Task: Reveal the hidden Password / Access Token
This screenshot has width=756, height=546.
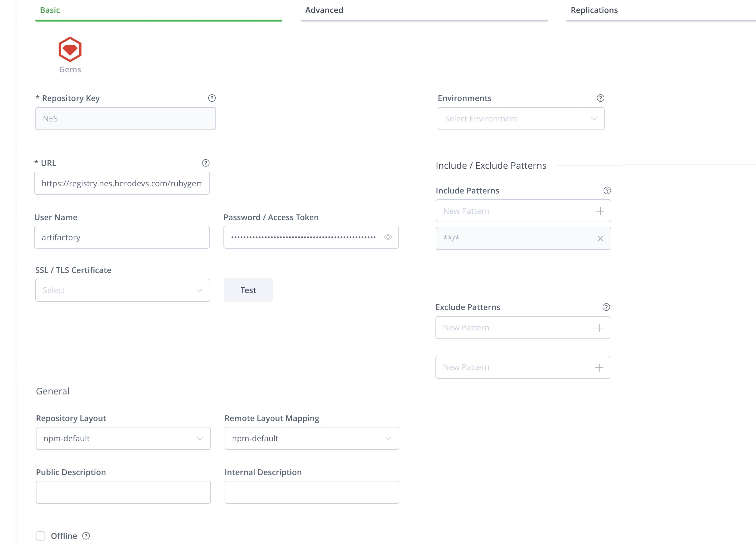Action: [388, 237]
